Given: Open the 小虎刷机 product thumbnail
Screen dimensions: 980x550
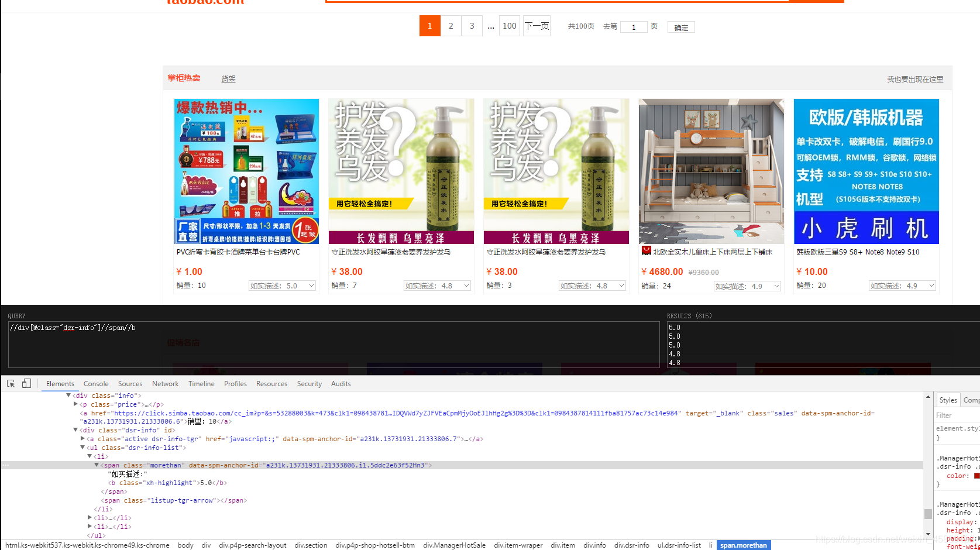Looking at the screenshot, I should 866,171.
